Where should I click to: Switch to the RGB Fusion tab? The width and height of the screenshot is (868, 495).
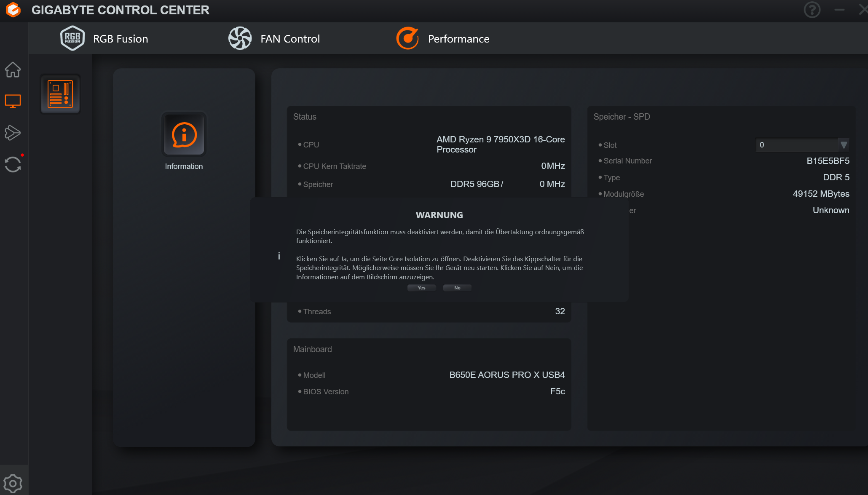(121, 39)
